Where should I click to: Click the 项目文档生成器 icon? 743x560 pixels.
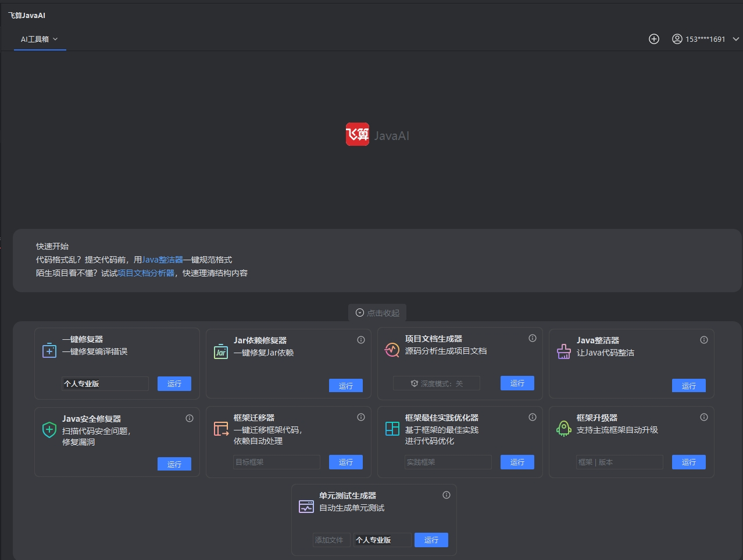392,350
